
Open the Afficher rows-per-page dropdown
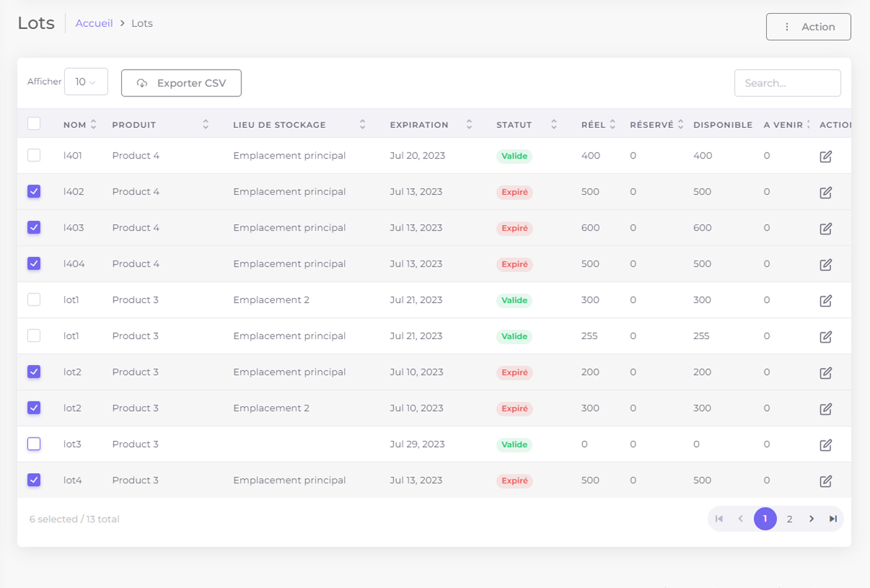pyautogui.click(x=86, y=81)
